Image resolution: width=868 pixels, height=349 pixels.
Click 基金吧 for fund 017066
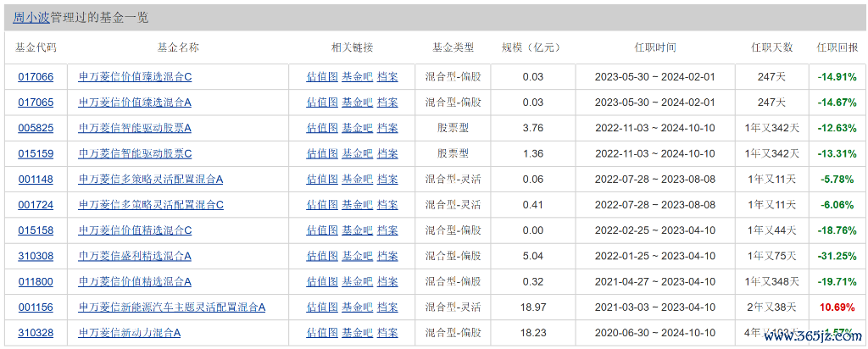pos(357,77)
